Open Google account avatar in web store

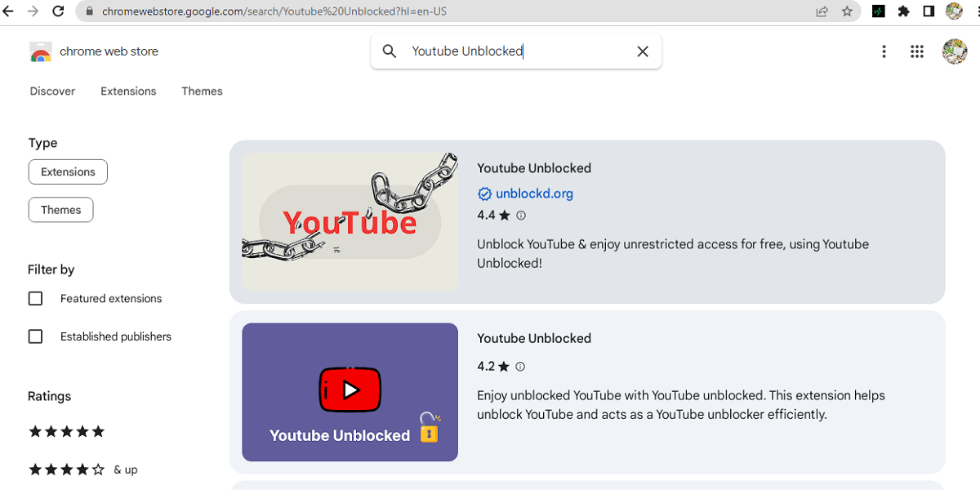pos(955,51)
